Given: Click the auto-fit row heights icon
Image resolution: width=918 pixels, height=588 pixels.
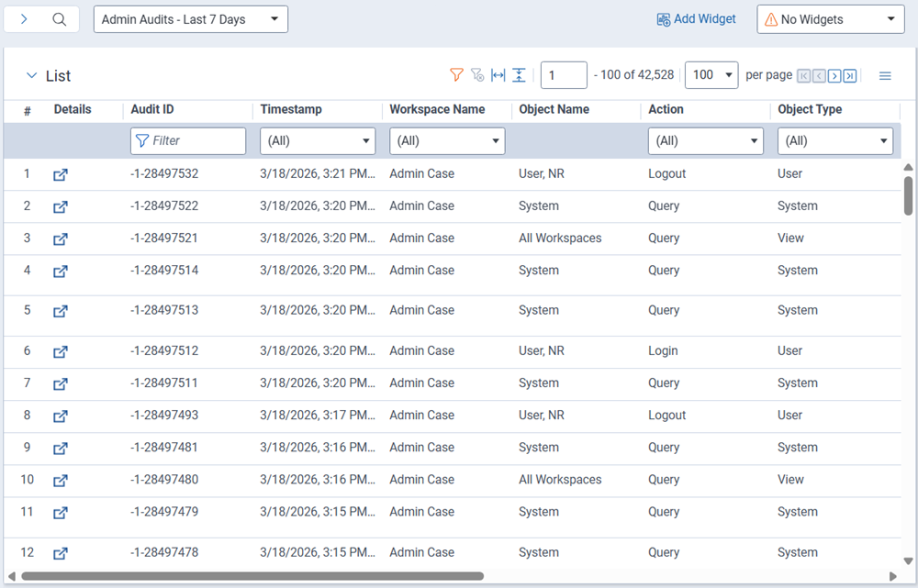Looking at the screenshot, I should [519, 75].
